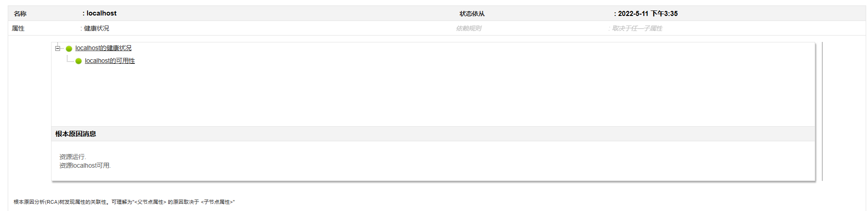This screenshot has width=868, height=211.
Task: Select the 健康状况 attribute value
Action: pos(96,28)
